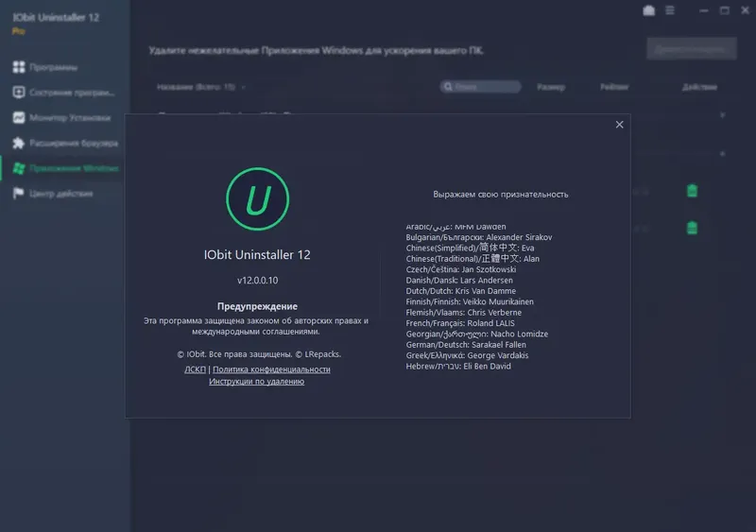Select the Программы sidebar icon
Image resolution: width=756 pixels, height=532 pixels.
[x=19, y=67]
